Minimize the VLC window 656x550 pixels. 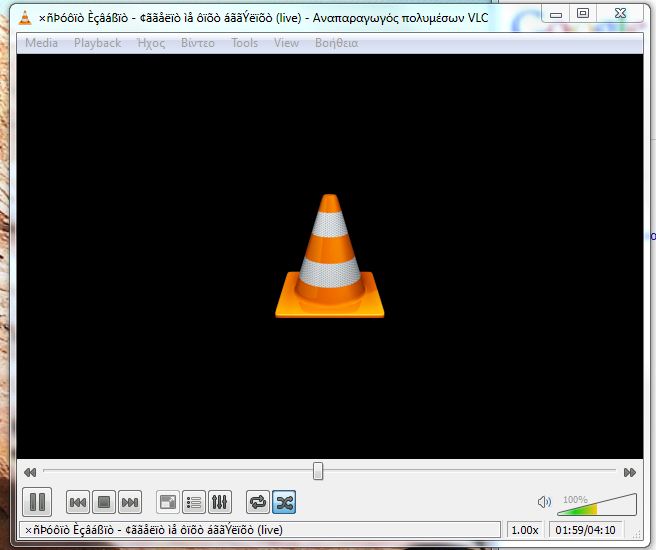pyautogui.click(x=556, y=14)
